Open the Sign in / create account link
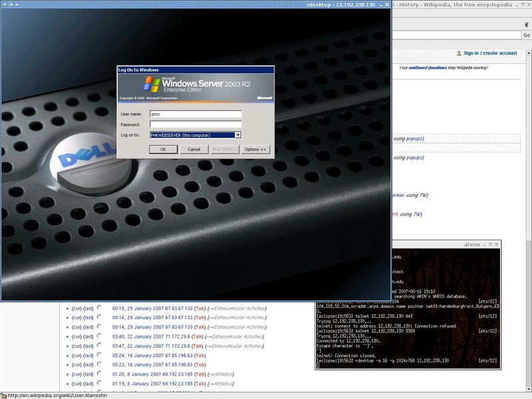 (x=490, y=53)
